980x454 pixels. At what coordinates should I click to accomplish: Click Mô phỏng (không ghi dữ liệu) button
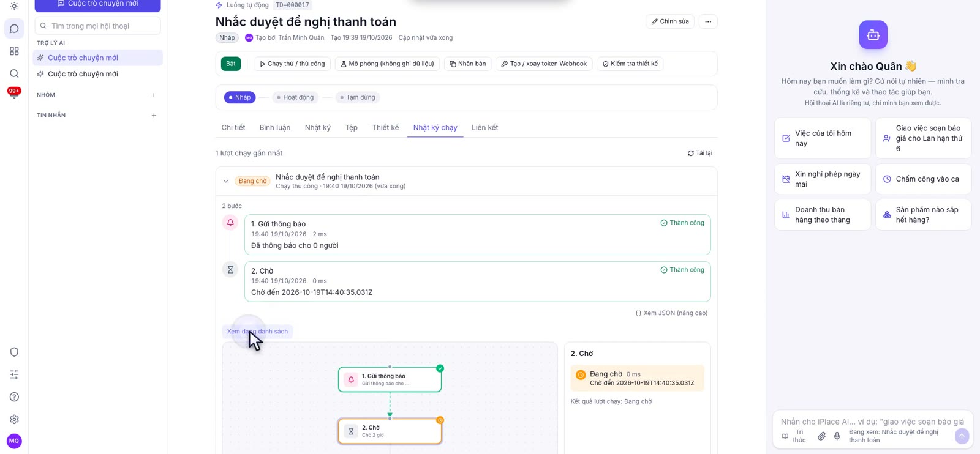(x=387, y=64)
